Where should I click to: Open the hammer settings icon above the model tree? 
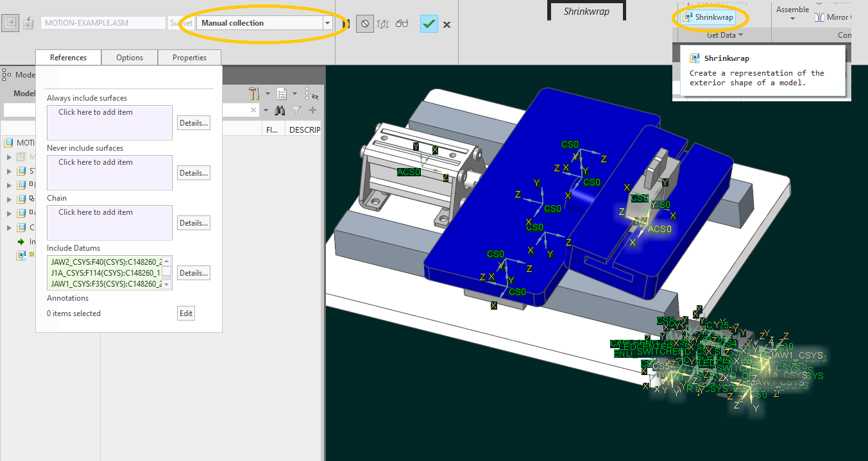253,94
